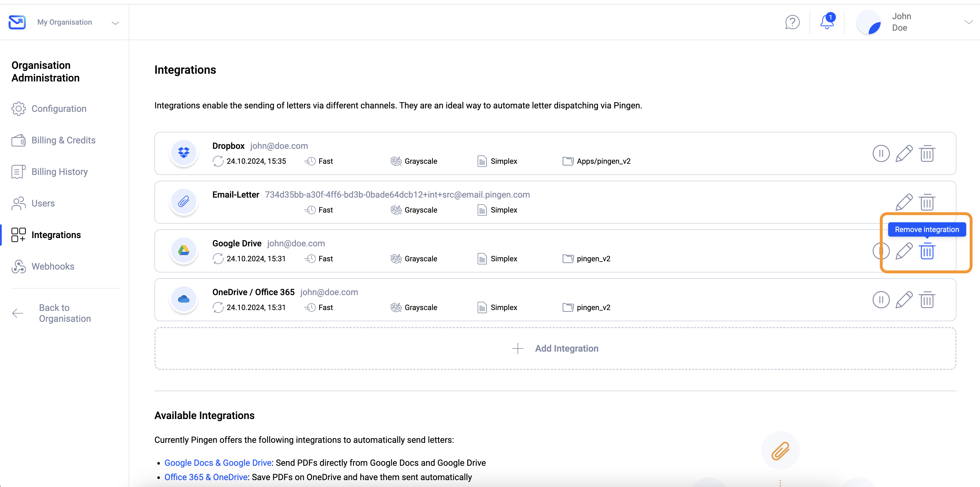980x487 pixels.
Task: Open Office 365 & OneDrive link
Action: point(206,477)
